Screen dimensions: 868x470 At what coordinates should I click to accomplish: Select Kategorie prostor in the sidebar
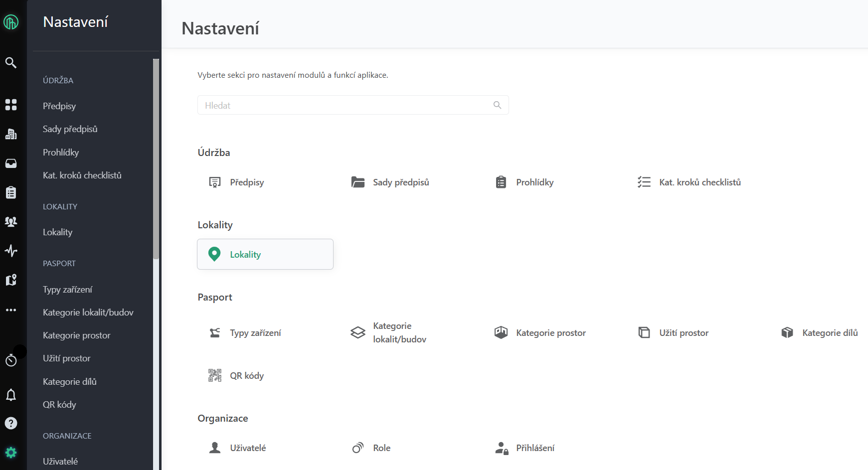[77, 335]
